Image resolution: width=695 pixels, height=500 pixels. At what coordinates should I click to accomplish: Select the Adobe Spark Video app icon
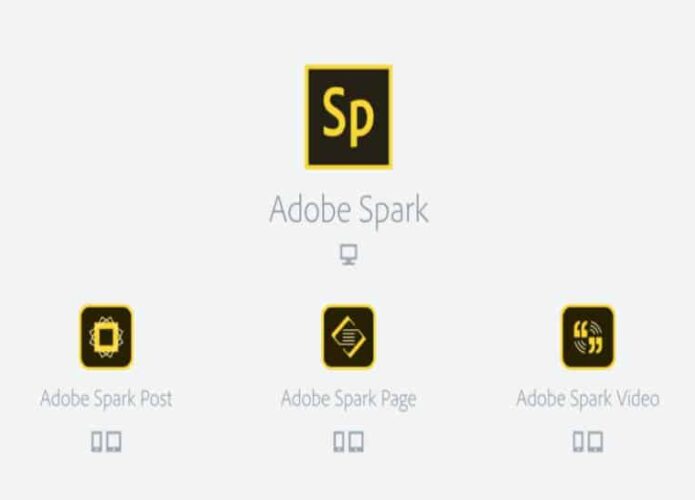pos(588,337)
